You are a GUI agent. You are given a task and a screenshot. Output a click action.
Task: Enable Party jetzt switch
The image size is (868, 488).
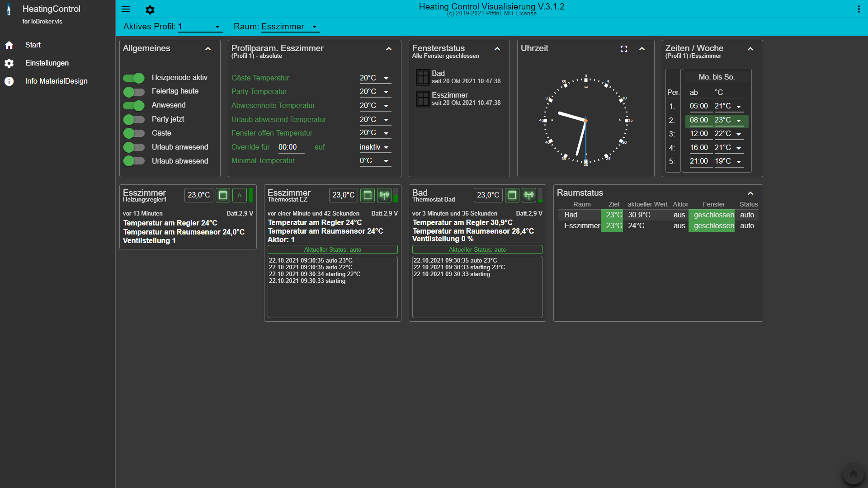pyautogui.click(x=134, y=120)
